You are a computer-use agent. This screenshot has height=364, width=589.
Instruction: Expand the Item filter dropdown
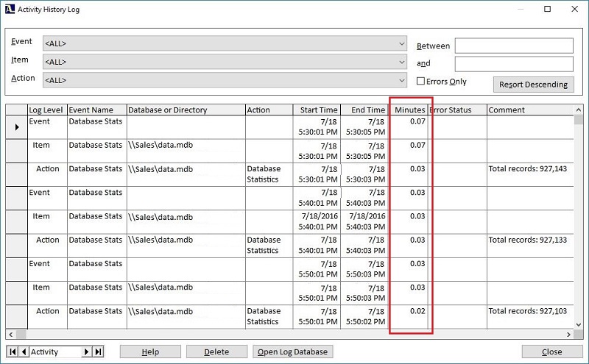pos(401,63)
